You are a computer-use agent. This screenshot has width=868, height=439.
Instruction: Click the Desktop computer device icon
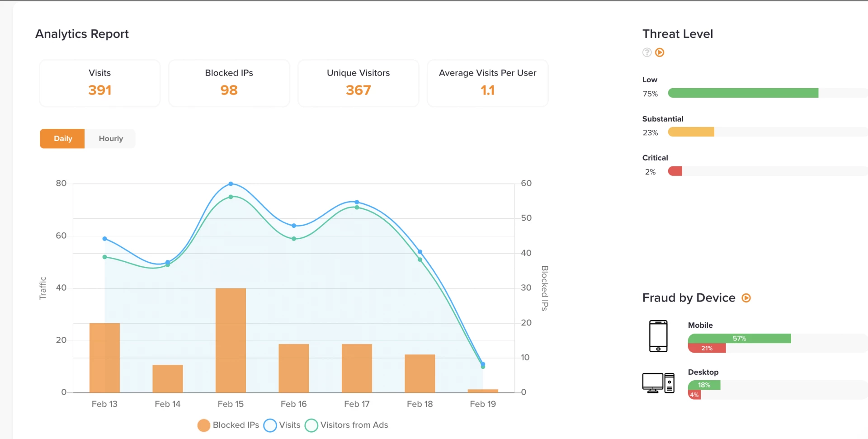click(658, 383)
